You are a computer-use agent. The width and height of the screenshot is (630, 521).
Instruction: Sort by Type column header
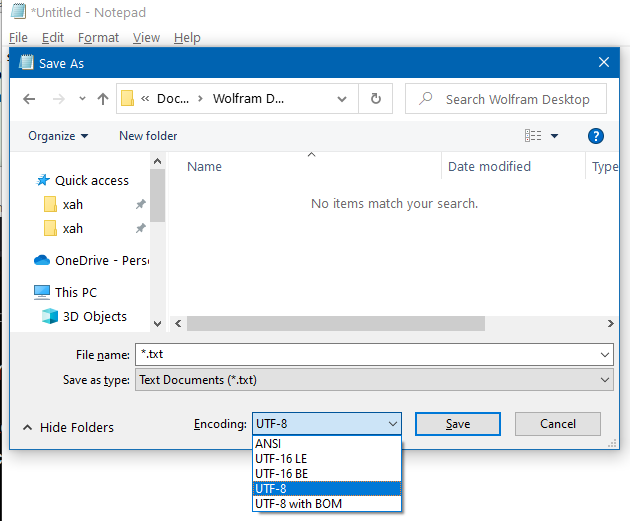(x=605, y=167)
